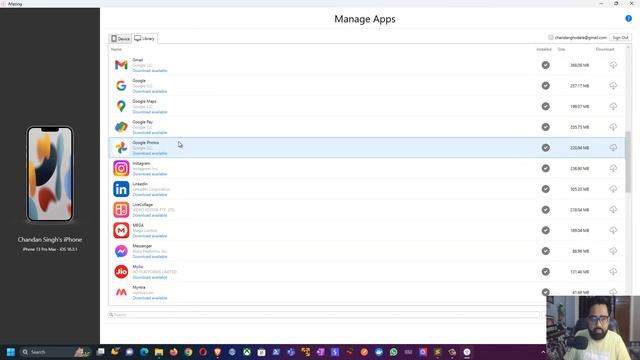Download MyJio using its cloud icon
Viewport: 640px width, 360px height.
(613, 271)
